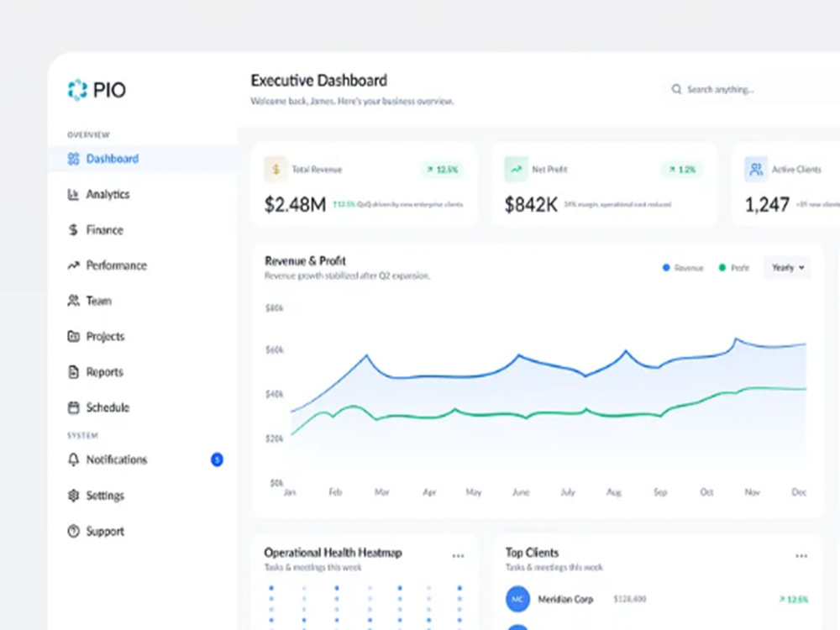Image resolution: width=840 pixels, height=630 pixels.
Task: Click the PIO logo icon
Action: (77, 90)
